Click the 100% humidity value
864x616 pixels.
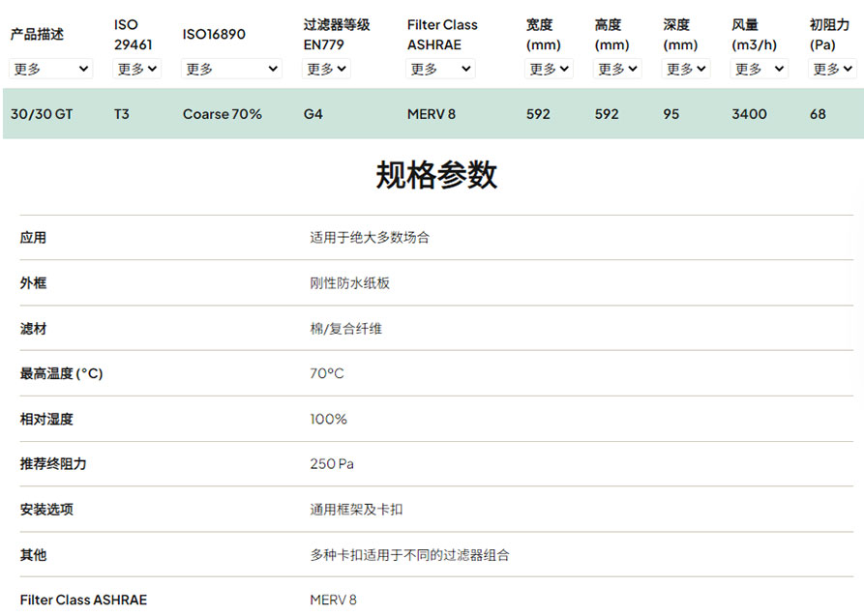[x=328, y=420]
